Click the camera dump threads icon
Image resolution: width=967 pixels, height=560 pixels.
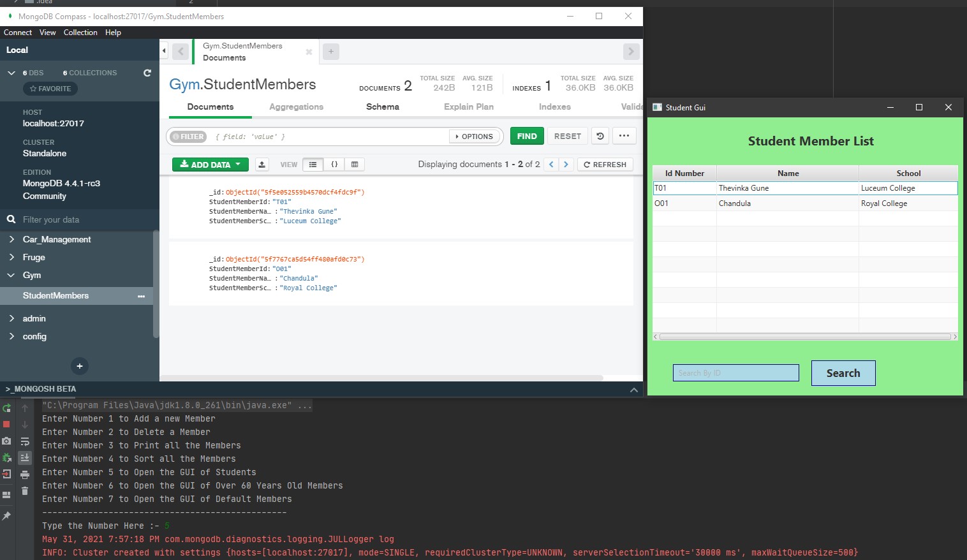(x=6, y=441)
